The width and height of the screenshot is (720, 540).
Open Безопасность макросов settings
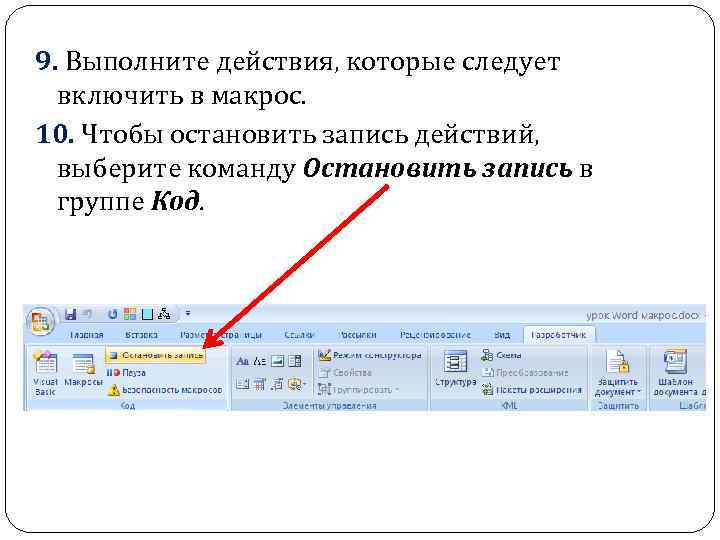(x=165, y=390)
